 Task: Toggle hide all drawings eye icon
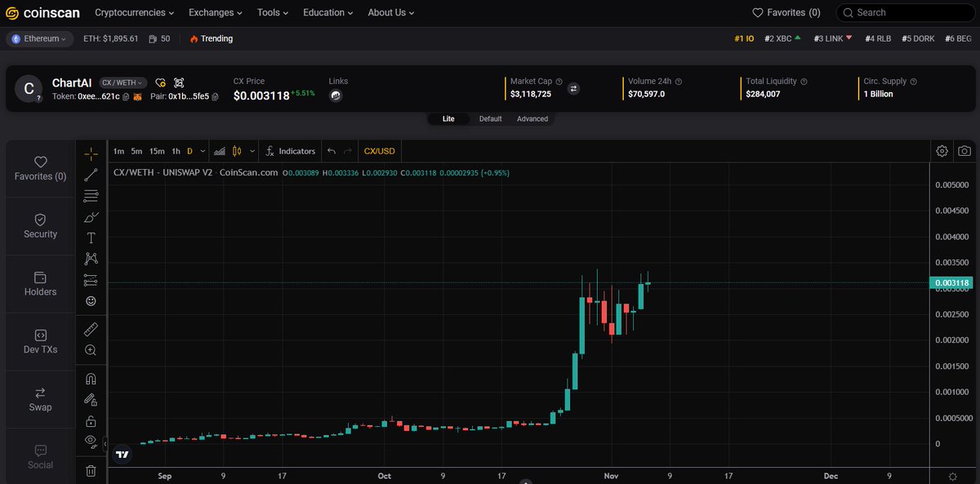point(91,442)
